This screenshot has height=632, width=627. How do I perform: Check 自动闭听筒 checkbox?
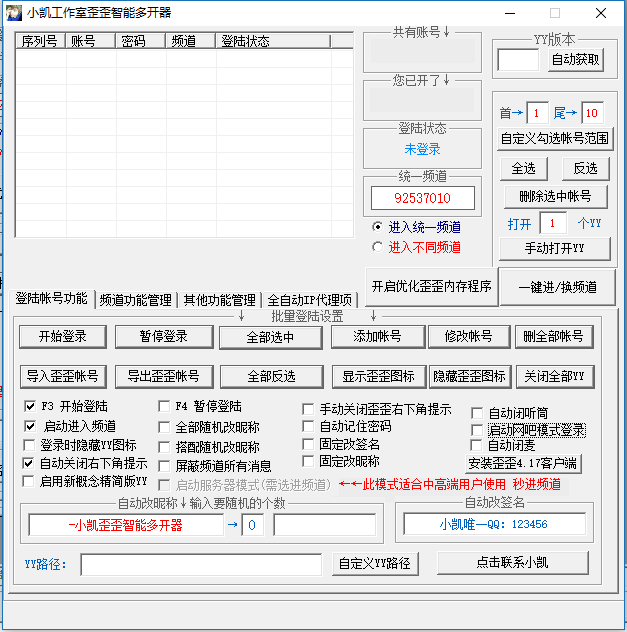click(477, 413)
